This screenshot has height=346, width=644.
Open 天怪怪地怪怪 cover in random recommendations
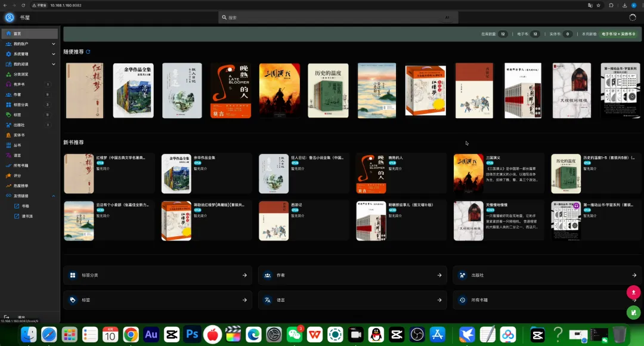click(572, 91)
